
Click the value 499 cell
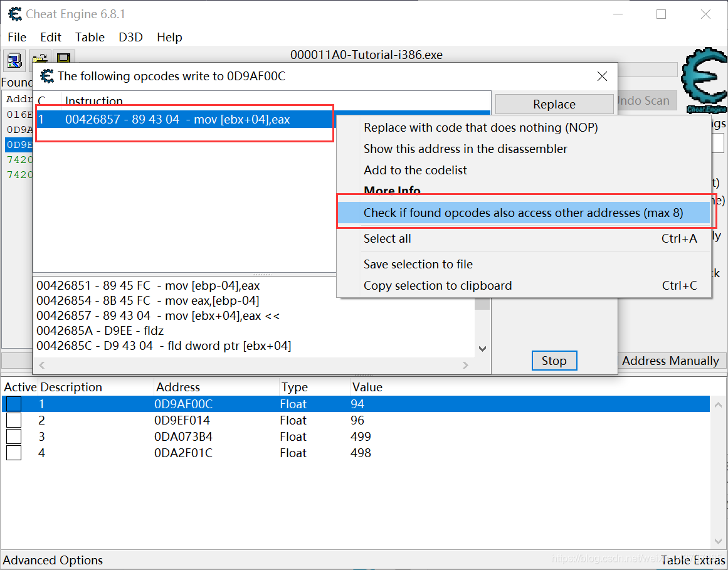[361, 436]
